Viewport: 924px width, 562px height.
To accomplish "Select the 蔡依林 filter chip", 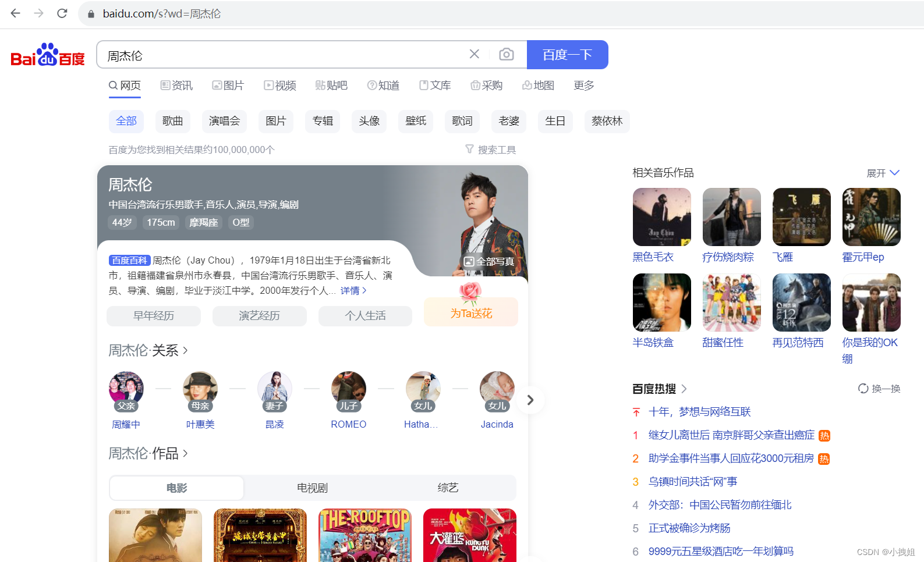I will pos(607,121).
